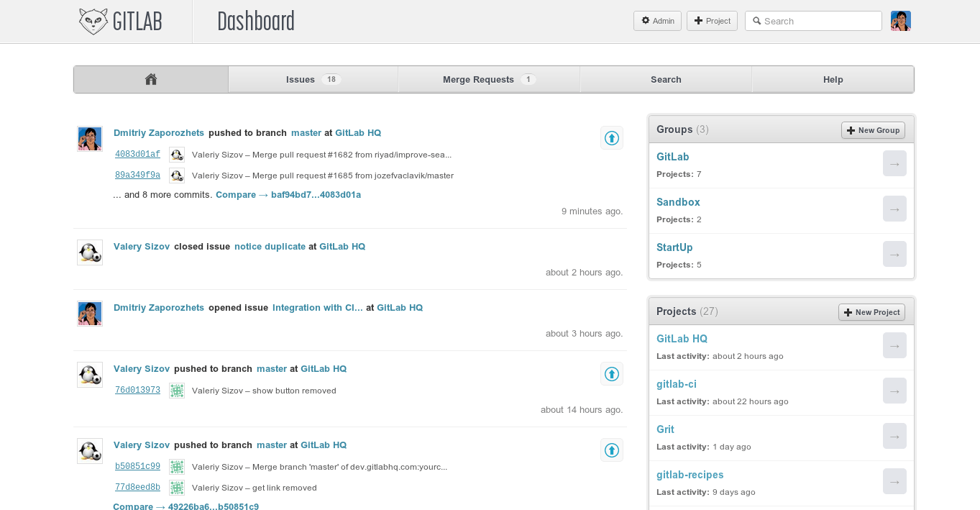Open the 'notice duplicate' issue link
The width and height of the screenshot is (980, 510).
pos(270,247)
